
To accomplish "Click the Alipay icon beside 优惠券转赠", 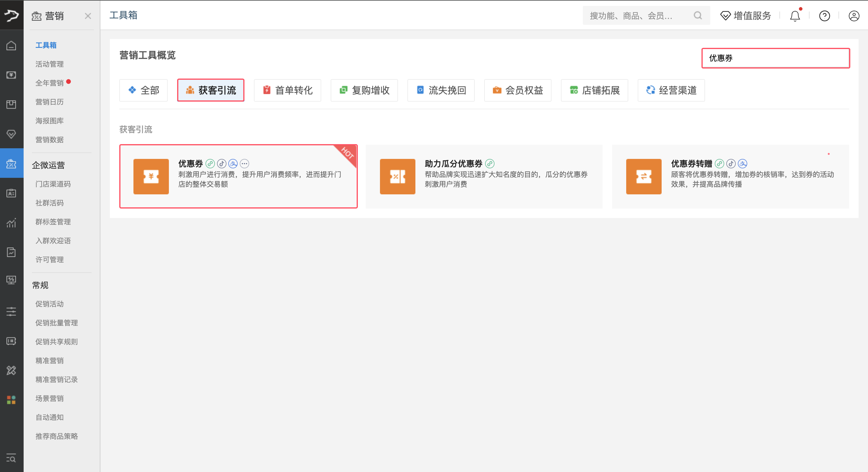I will (x=743, y=164).
